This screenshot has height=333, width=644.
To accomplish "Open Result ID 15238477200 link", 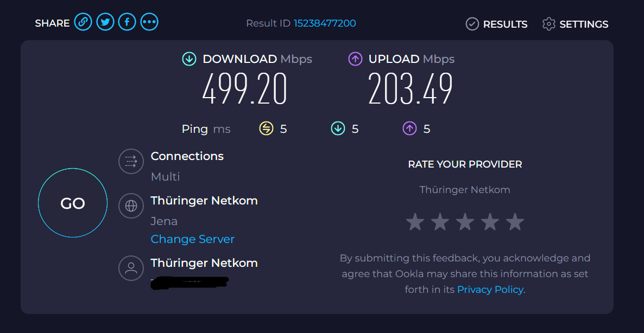I will 325,23.
